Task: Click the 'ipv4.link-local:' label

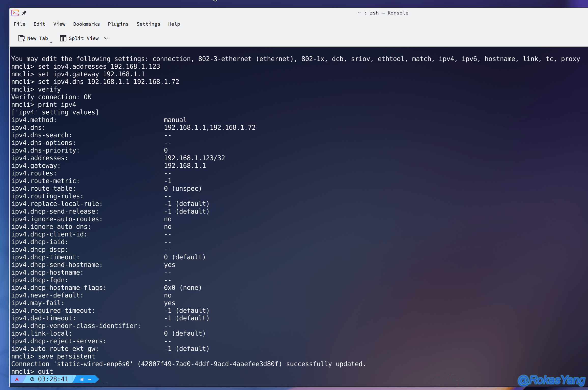Action: point(41,333)
